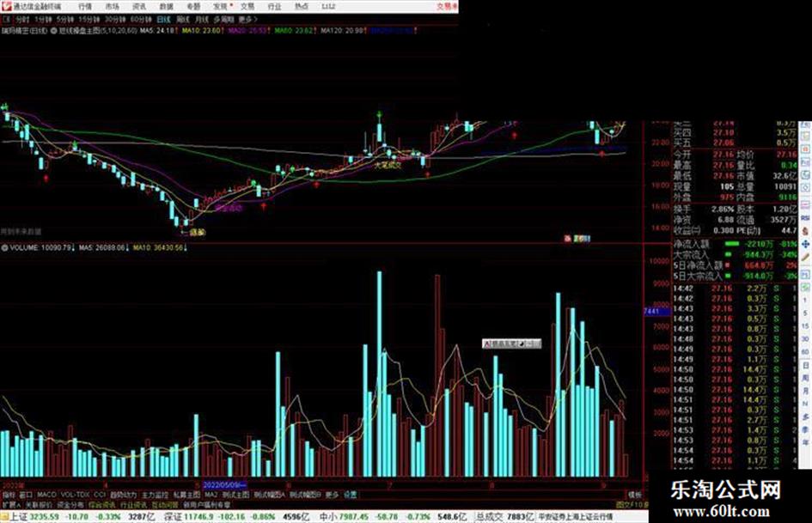Viewport: 812px width, 523px height.
Task: Click the main chart indicator settings icon
Action: click(x=54, y=31)
